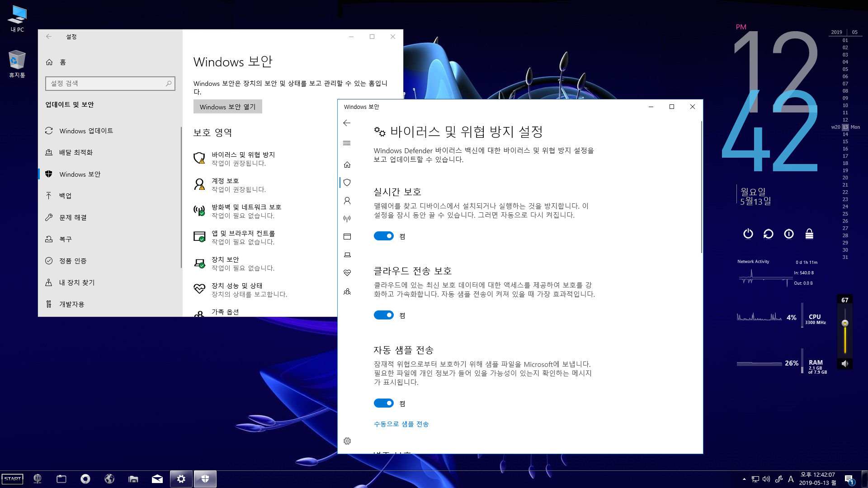The height and width of the screenshot is (488, 868).
Task: Toggle 클라우드 전송 보호 switch
Action: [x=384, y=315]
